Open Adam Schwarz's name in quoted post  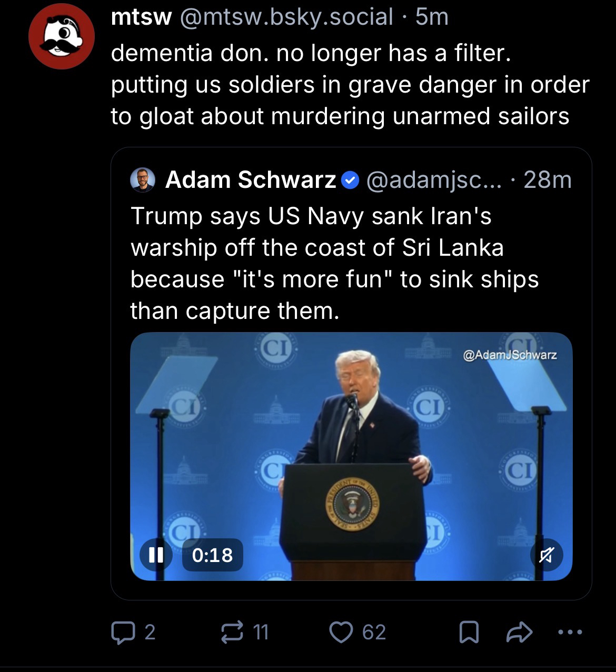(x=251, y=180)
